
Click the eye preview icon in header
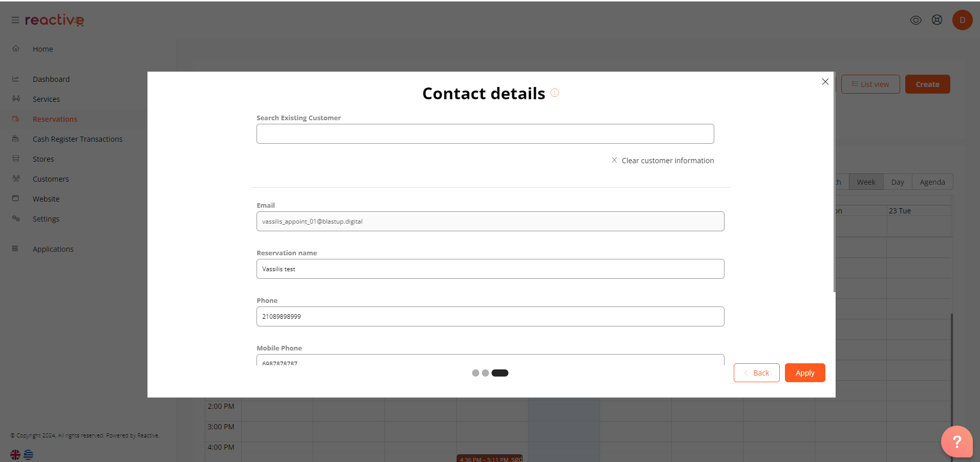tap(915, 20)
